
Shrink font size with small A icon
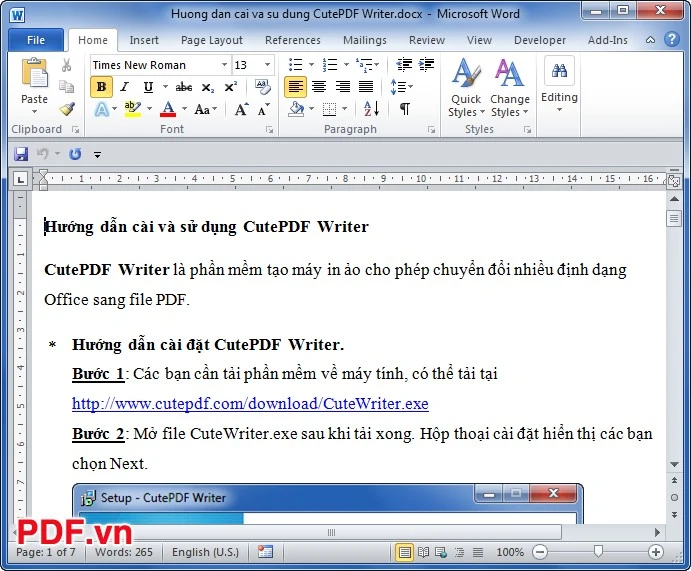tap(264, 109)
